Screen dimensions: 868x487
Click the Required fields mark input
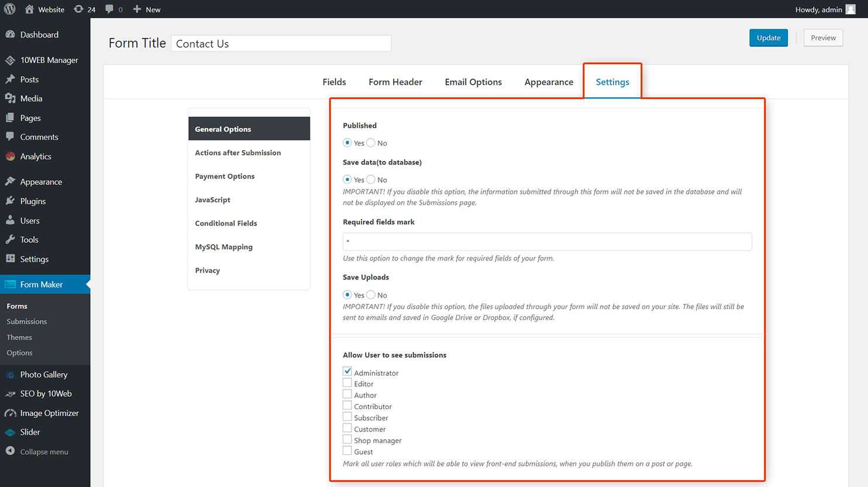click(x=547, y=241)
